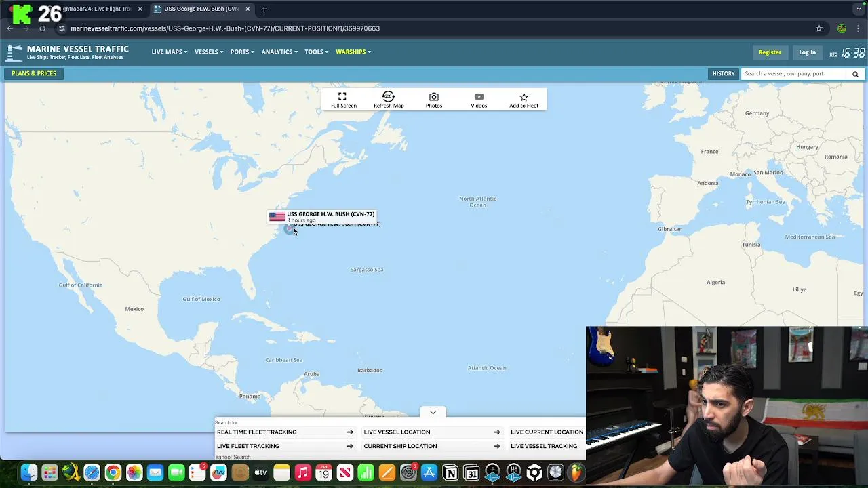Screen dimensions: 868x488
Task: Bookmark this page with the star icon
Action: (819, 28)
